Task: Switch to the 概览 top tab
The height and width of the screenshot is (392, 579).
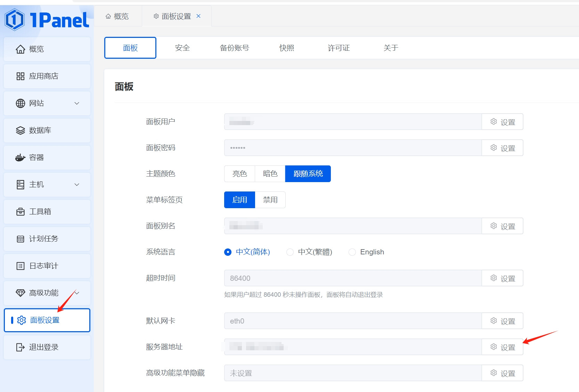Action: click(x=117, y=16)
